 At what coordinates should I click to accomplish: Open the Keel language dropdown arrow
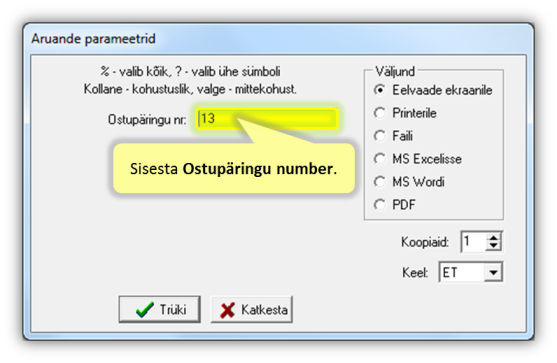pyautogui.click(x=493, y=272)
